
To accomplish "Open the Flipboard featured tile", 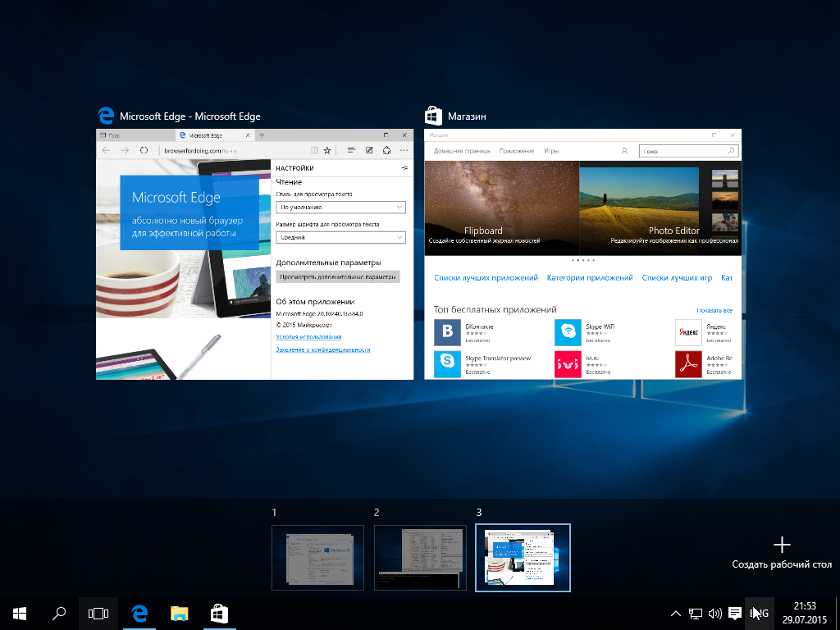I will point(501,208).
